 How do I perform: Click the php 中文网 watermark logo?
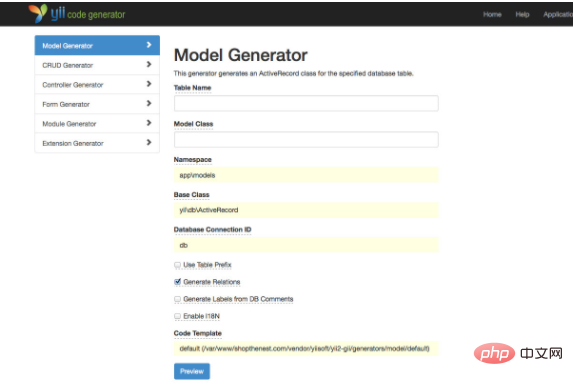(518, 353)
